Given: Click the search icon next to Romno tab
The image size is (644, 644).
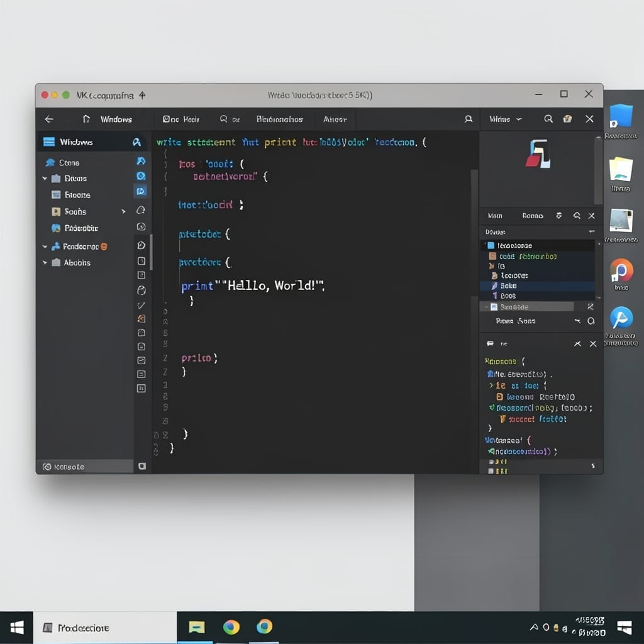Looking at the screenshot, I should (x=577, y=216).
